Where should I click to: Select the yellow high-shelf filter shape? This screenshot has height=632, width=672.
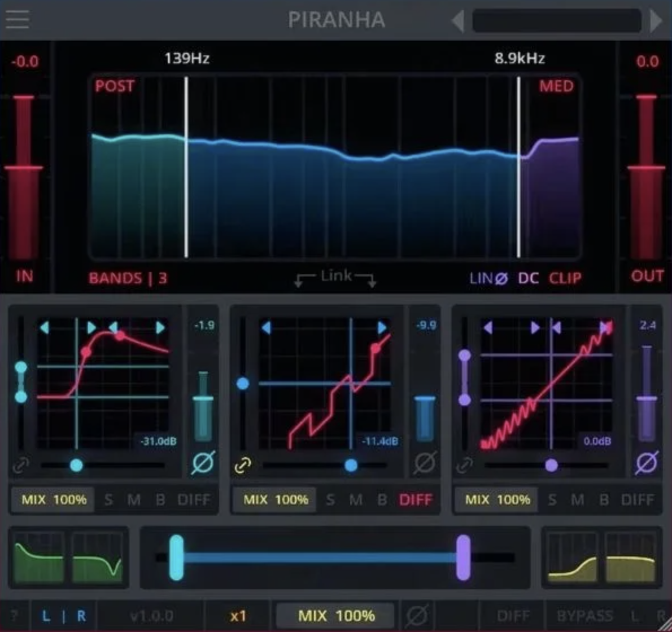(573, 556)
